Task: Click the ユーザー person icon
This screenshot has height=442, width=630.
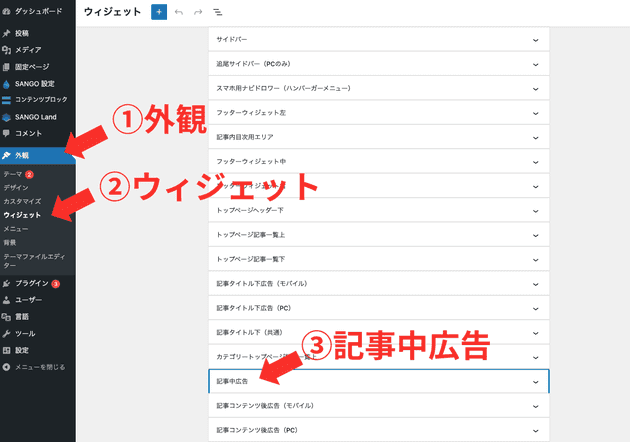Action: tap(6, 300)
